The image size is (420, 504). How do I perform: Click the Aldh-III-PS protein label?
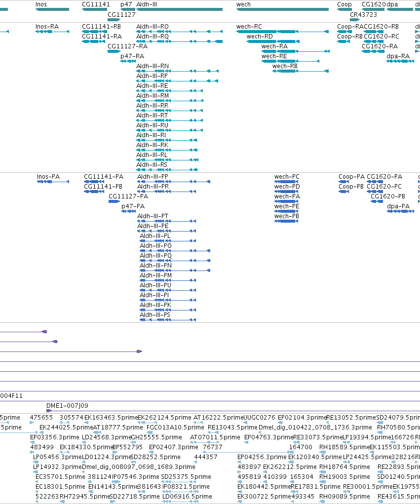coord(155,314)
